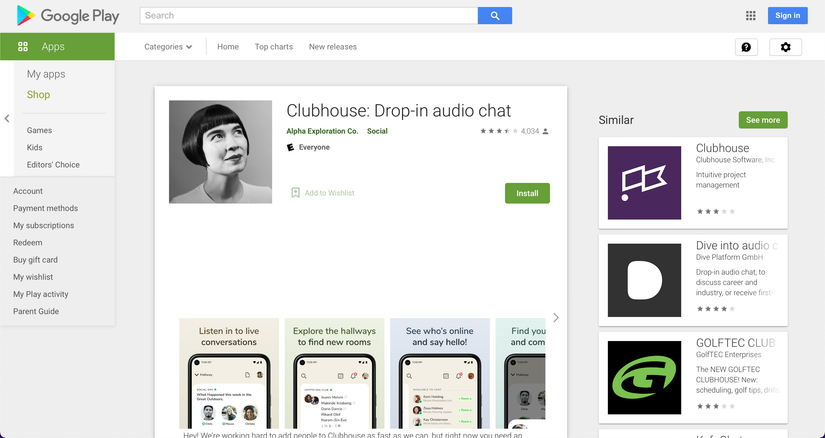Screen dimensions: 825x438
Task: Click the 4,034 ratings count
Action: (x=530, y=131)
